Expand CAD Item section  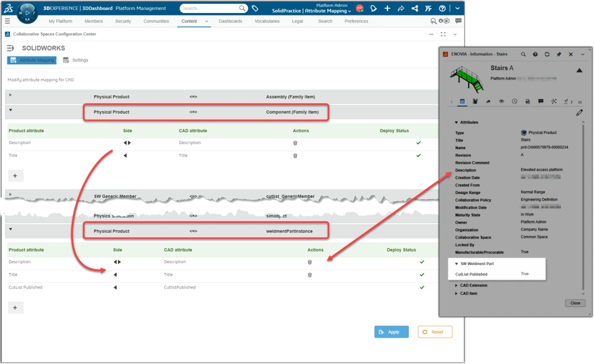(457, 294)
